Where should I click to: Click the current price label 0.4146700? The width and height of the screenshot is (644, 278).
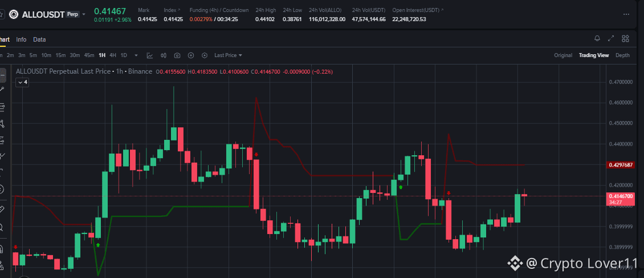coord(621,196)
